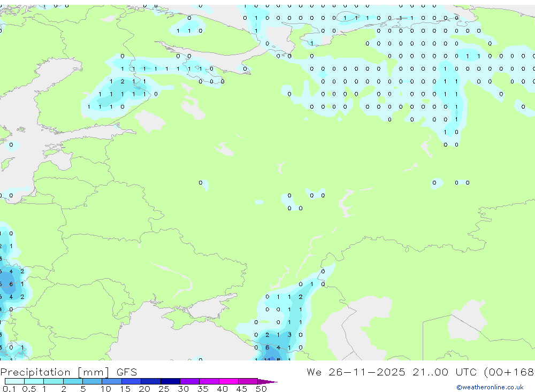Viewport: 535px width, 392px height.
Task: Click the '11' precipitation value on the map
Action: [267, 359]
